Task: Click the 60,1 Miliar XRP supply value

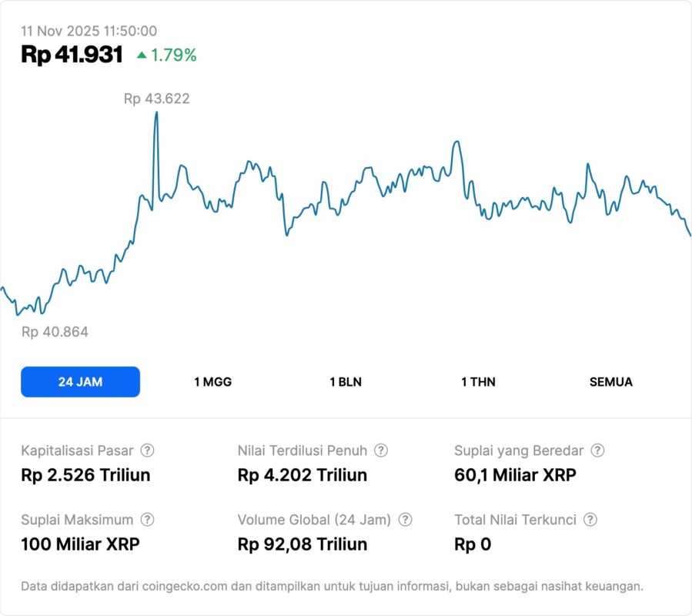Action: click(515, 475)
